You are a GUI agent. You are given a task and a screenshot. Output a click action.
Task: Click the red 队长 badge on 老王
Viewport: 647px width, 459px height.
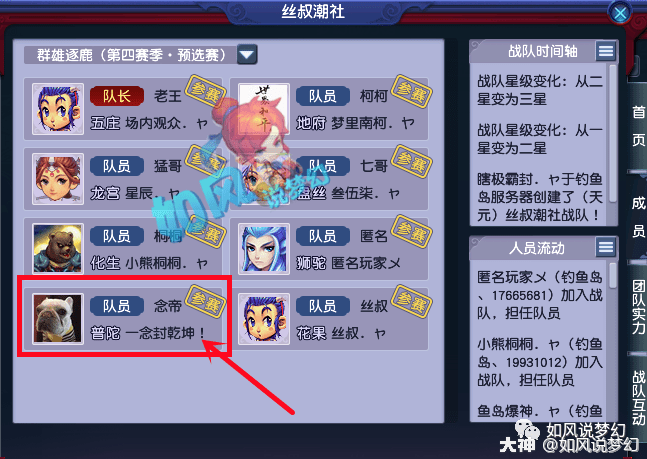pyautogui.click(x=117, y=96)
